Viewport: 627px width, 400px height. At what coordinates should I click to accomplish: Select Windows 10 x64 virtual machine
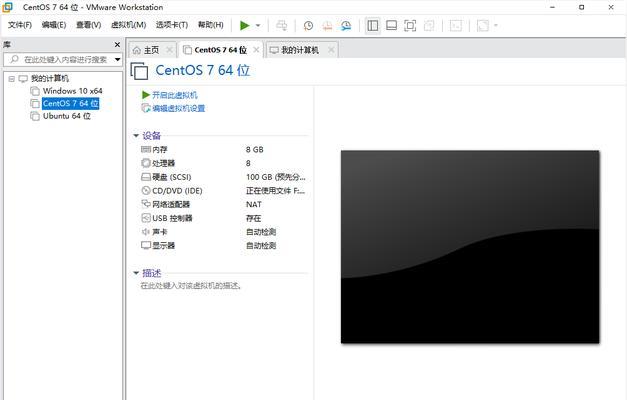tap(73, 91)
